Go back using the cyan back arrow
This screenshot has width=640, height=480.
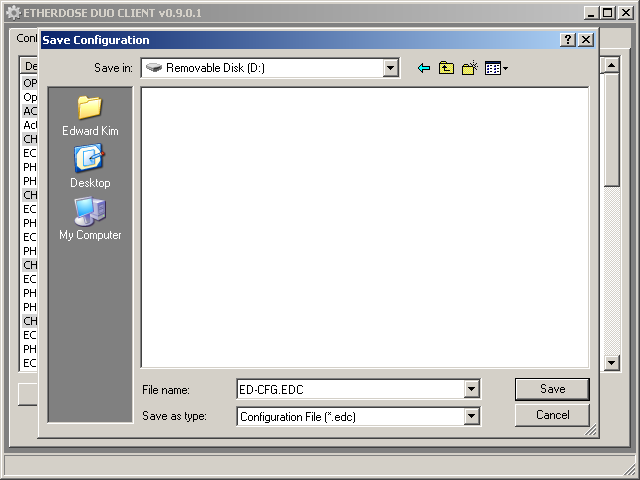click(x=424, y=68)
